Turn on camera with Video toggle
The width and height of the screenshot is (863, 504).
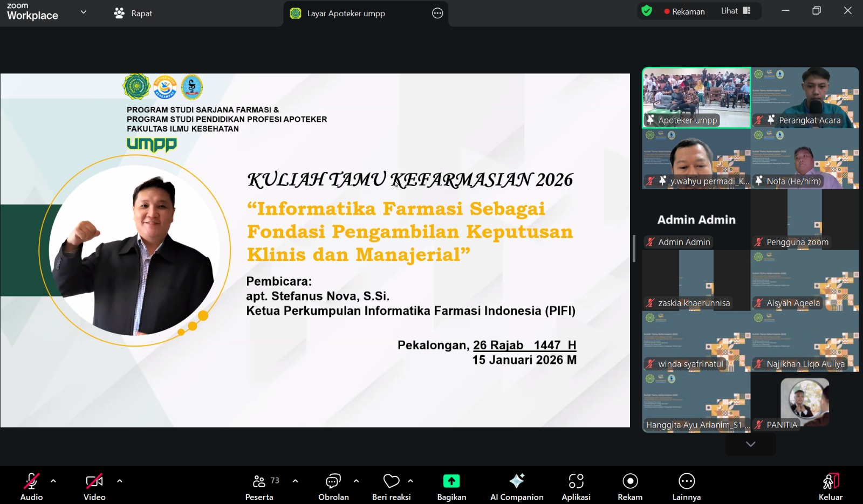(x=94, y=481)
